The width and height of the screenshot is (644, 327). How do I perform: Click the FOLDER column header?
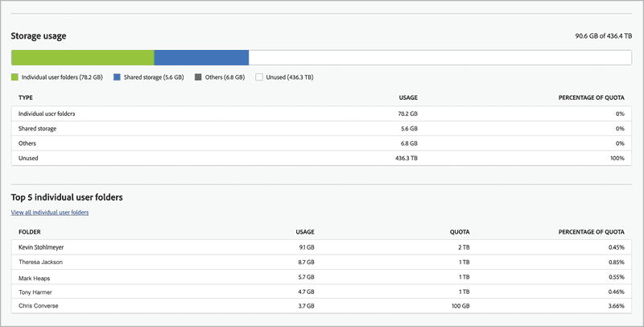point(30,232)
